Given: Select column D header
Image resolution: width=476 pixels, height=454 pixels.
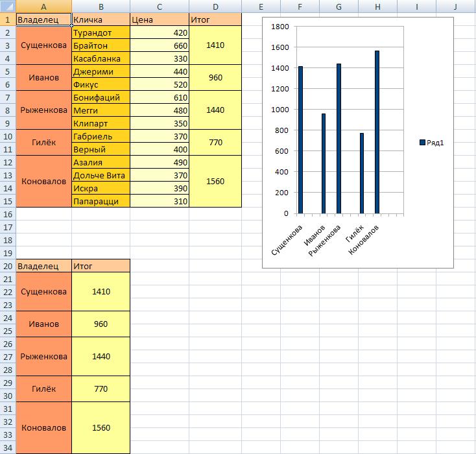Looking at the screenshot, I should (x=215, y=6).
